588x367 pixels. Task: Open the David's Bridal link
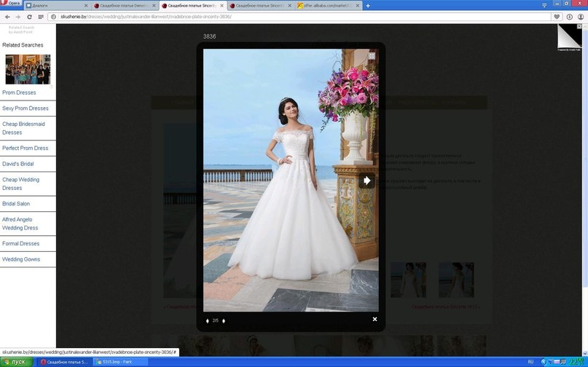[x=18, y=164]
